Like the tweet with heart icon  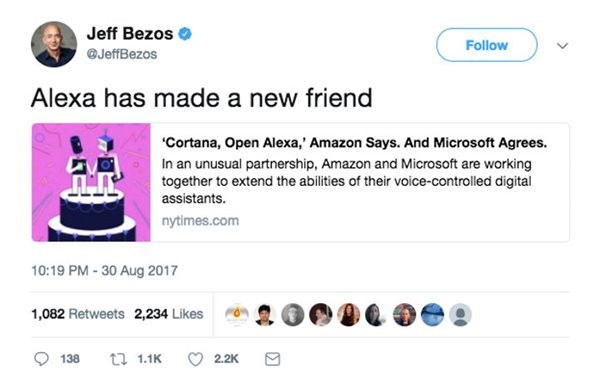coord(196,359)
